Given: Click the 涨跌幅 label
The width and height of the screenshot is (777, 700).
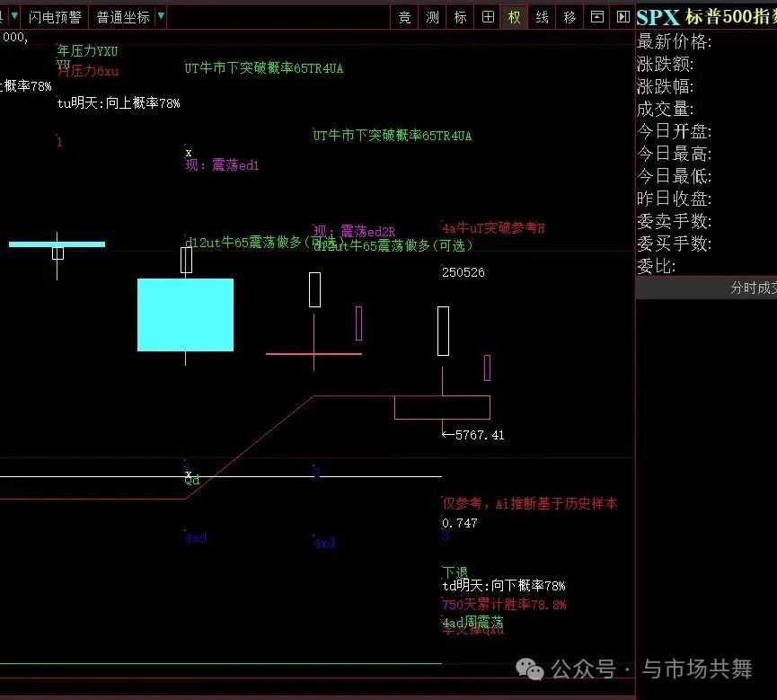Looking at the screenshot, I should click(665, 87).
